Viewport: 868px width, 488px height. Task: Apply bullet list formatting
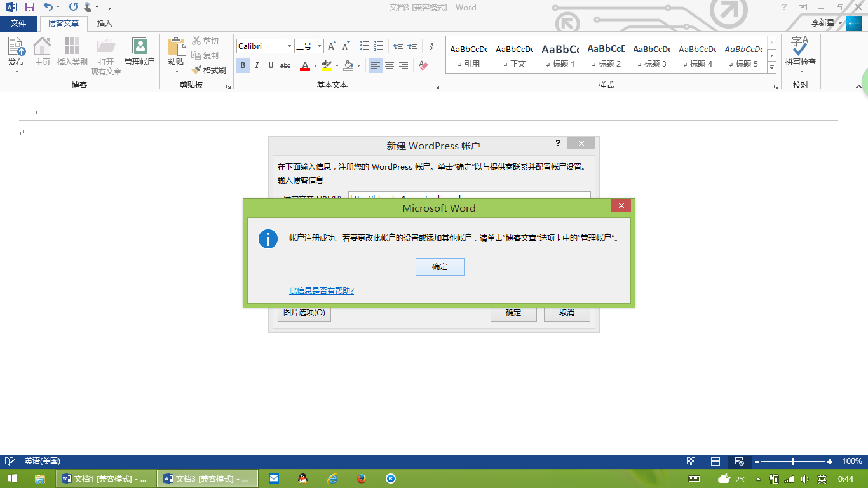pyautogui.click(x=365, y=46)
